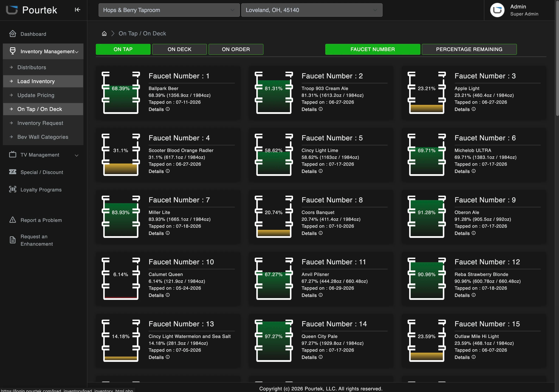Click the Troop 903 Cream Ale name
Screen dimensions: 559x392
tap(325, 88)
